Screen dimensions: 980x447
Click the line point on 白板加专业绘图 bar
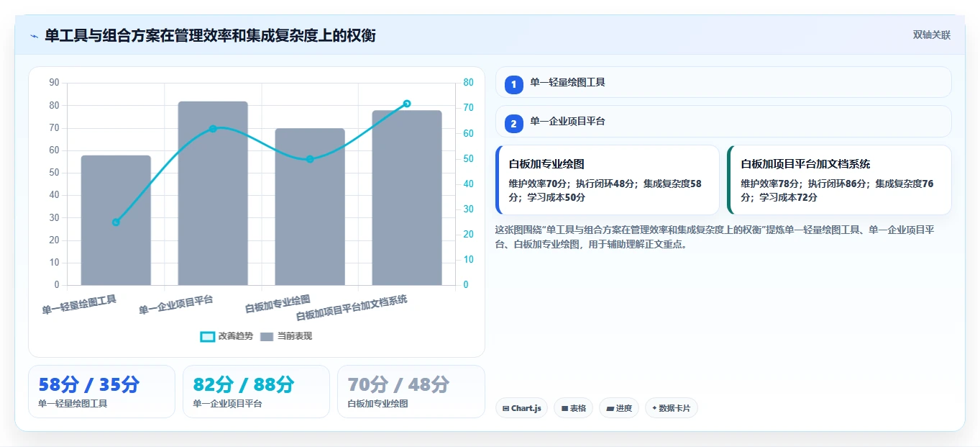(x=310, y=159)
